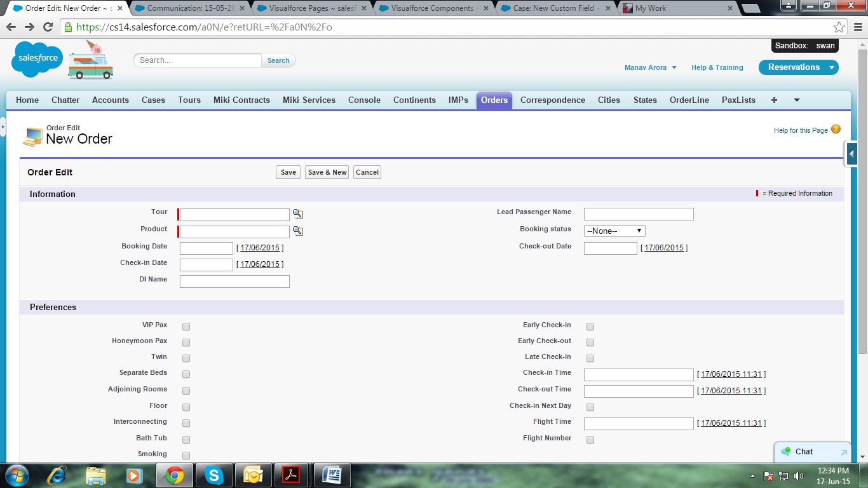Click the volume speaker tray icon
The width and height of the screenshot is (868, 488).
point(798,476)
